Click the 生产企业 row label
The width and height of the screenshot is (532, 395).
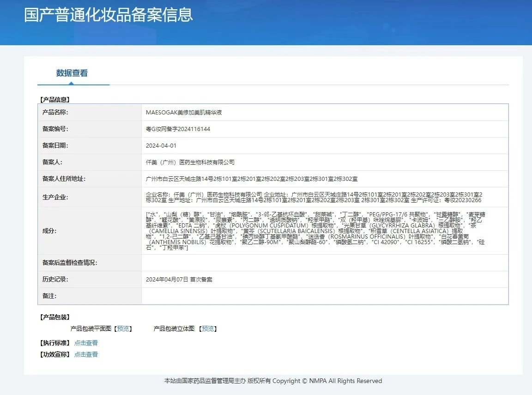[x=55, y=197]
